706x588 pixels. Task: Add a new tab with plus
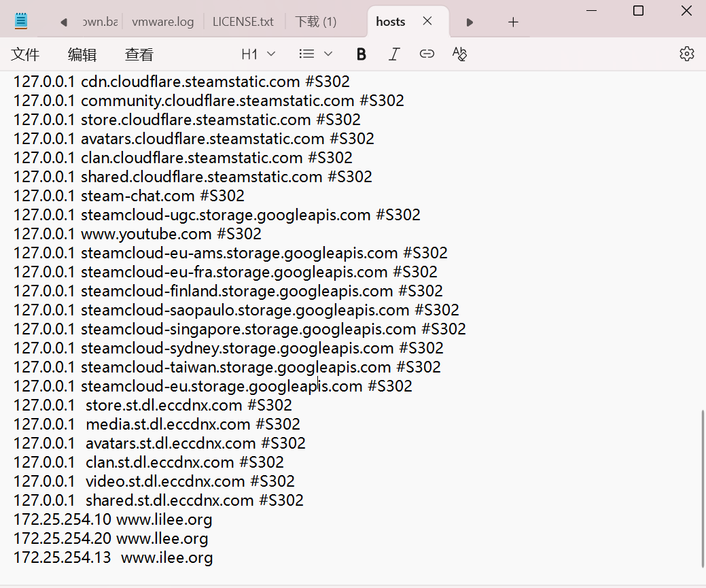[x=513, y=22]
